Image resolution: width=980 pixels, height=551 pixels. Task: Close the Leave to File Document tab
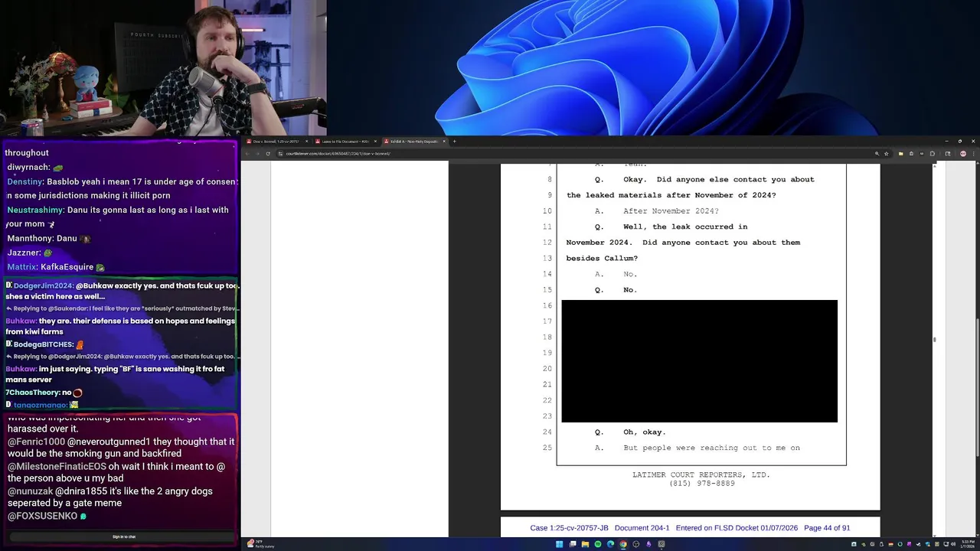tap(375, 141)
